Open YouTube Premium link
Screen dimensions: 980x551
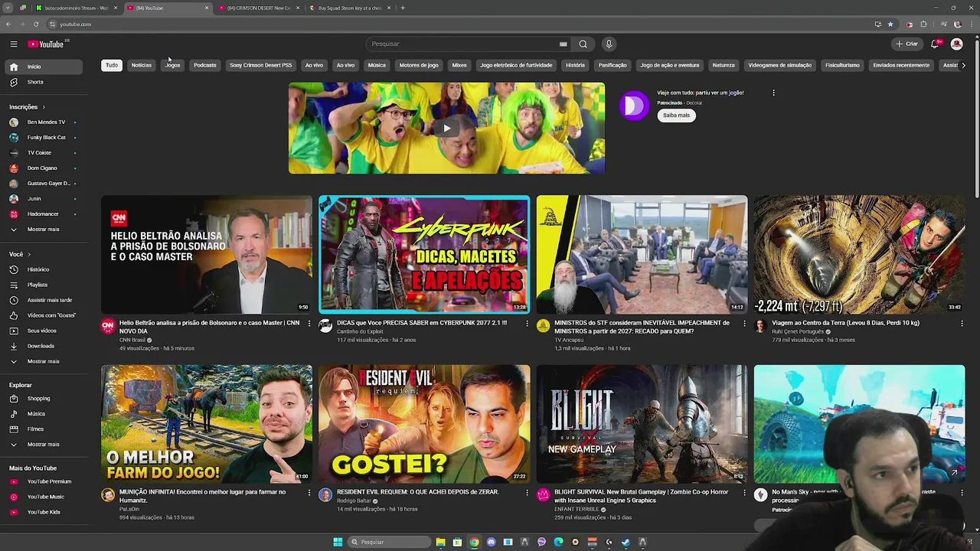44,481
